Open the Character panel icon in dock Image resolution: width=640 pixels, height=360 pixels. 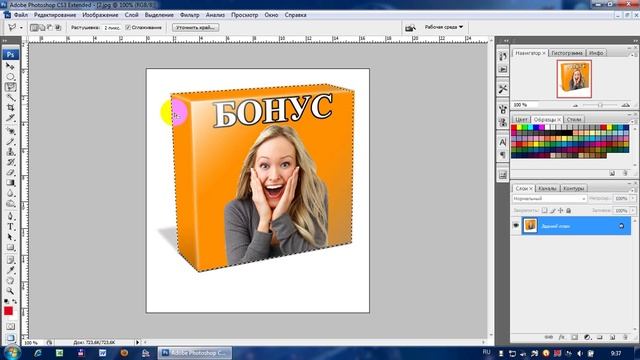(502, 142)
